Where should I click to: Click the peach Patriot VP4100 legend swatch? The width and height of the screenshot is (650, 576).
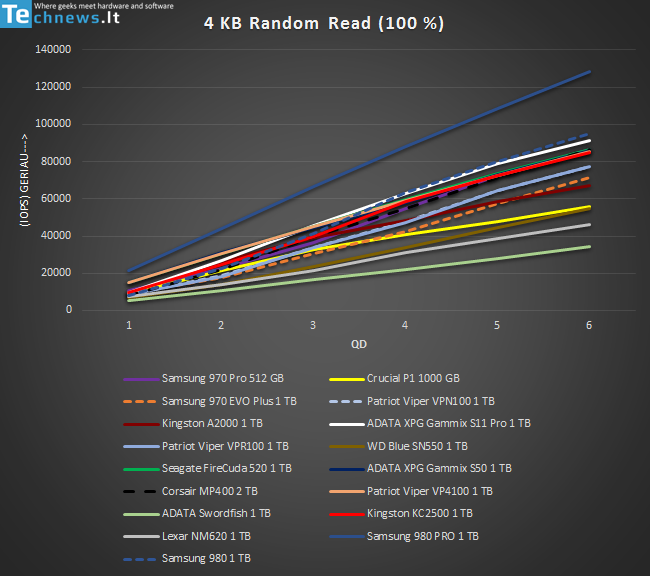[347, 492]
